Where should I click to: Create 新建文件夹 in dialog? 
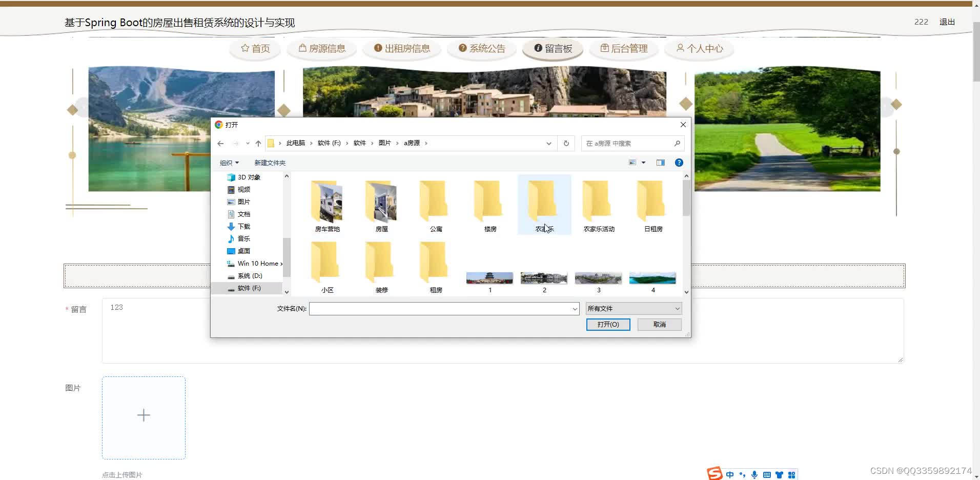tap(270, 163)
